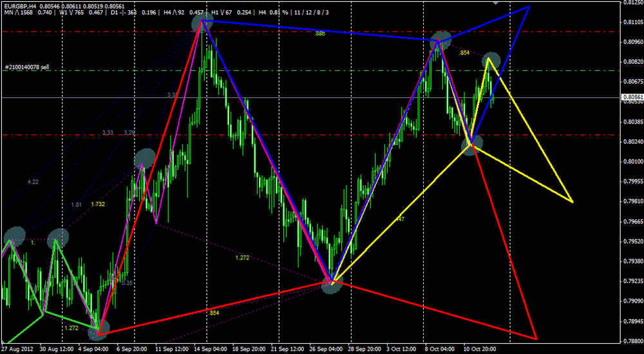Click the 0.78800 price axis label
This screenshot has width=644, height=354.
632,341
